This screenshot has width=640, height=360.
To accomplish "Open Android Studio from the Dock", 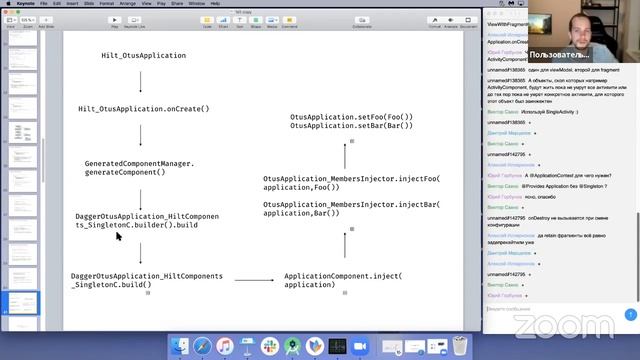I will [x=292, y=346].
